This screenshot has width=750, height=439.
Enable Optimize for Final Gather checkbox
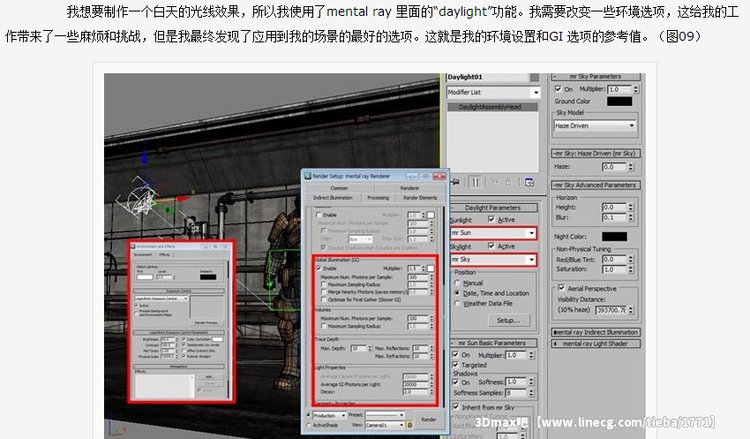(x=324, y=300)
